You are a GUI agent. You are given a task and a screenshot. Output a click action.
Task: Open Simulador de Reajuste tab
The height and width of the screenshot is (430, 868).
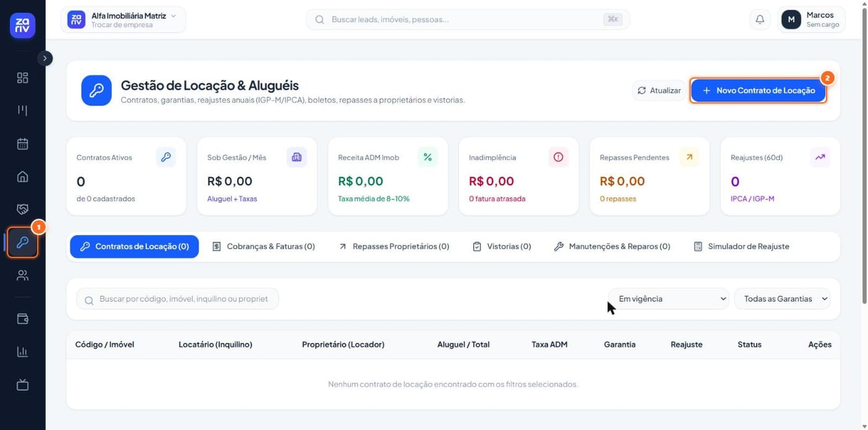[x=742, y=247]
